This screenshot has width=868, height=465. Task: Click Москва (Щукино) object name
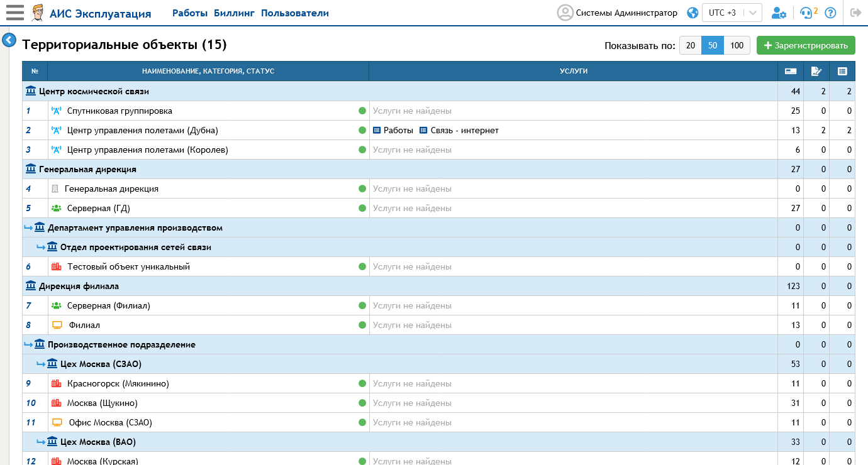(103, 403)
